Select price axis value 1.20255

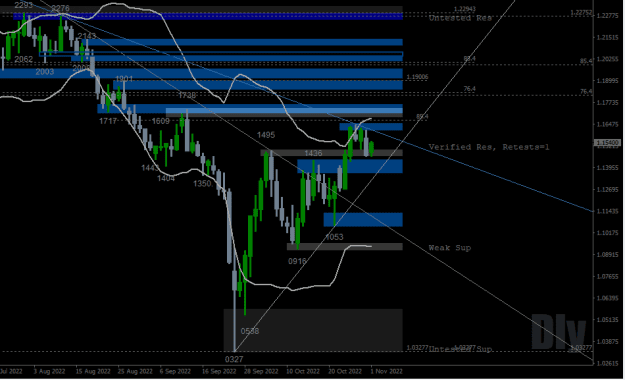607,59
